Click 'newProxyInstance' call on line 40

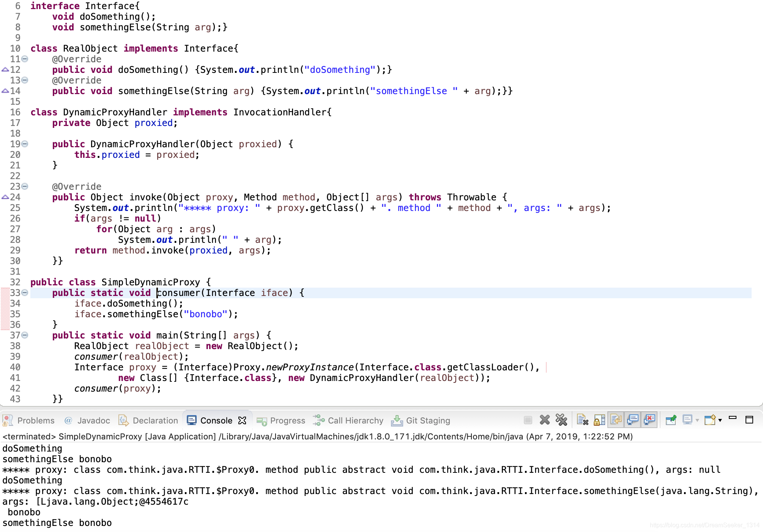pos(310,367)
